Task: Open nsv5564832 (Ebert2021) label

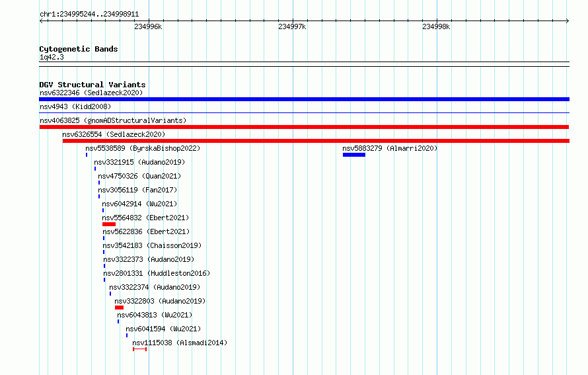Action: click(145, 218)
